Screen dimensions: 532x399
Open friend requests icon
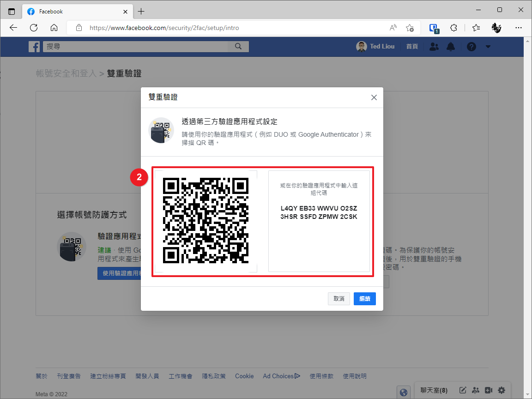tap(434, 47)
